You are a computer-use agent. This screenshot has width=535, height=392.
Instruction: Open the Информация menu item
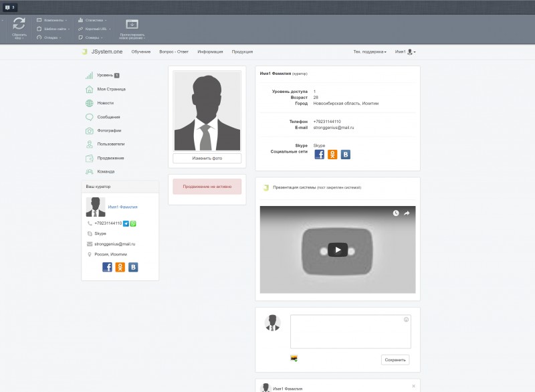(x=210, y=52)
